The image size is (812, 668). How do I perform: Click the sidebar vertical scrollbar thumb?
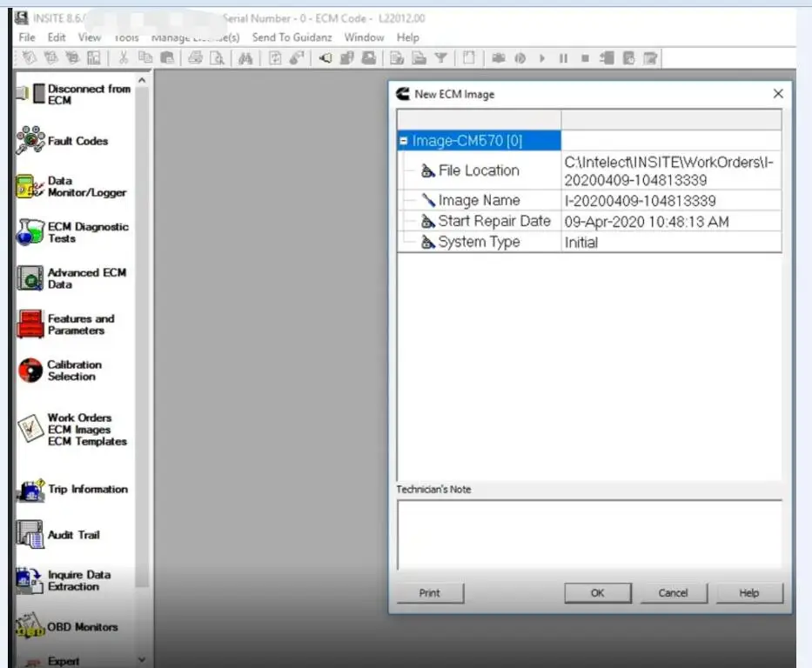tap(142, 337)
